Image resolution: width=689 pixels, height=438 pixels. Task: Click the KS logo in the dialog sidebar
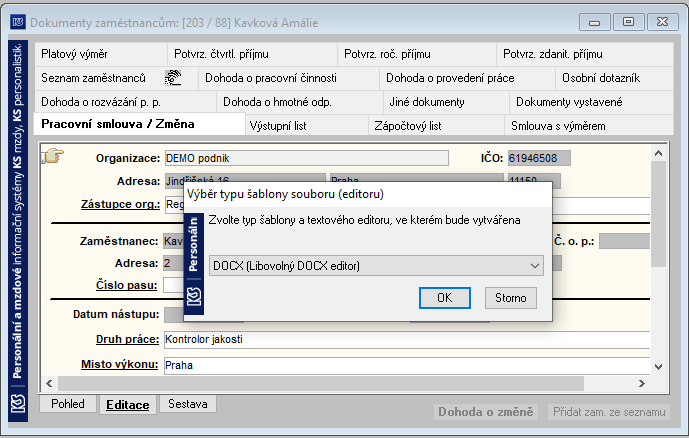pyautogui.click(x=194, y=297)
